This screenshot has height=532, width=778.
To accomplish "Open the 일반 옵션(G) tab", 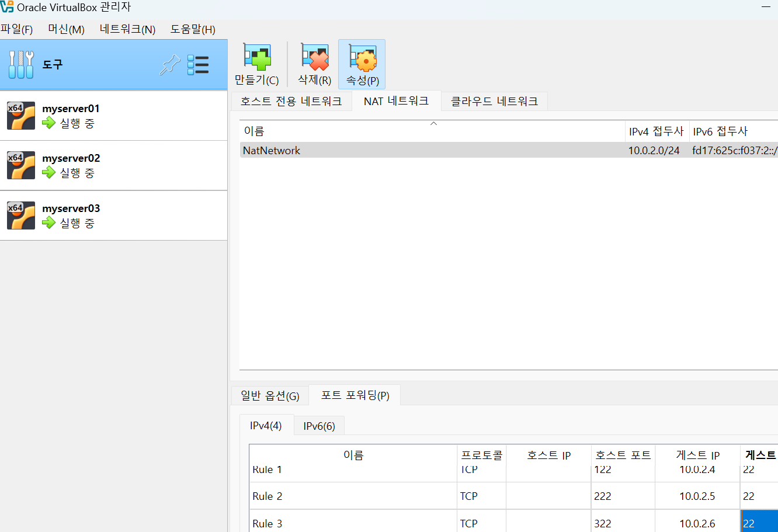I will 270,396.
